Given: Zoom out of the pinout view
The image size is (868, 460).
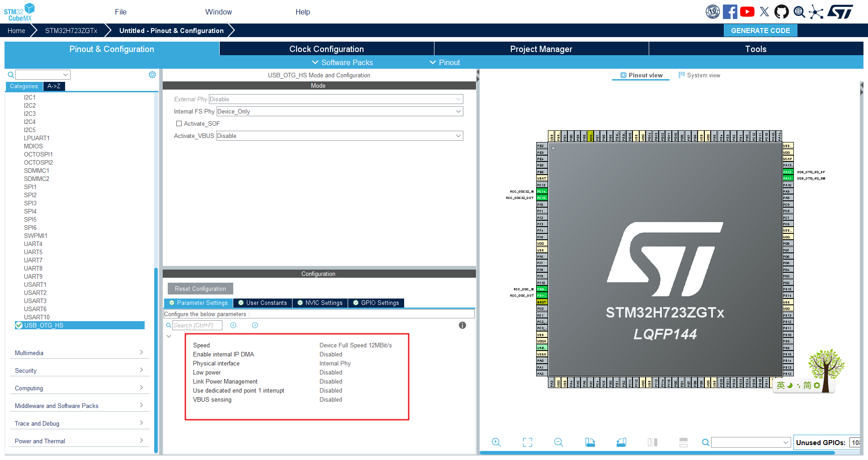Looking at the screenshot, I should point(558,442).
